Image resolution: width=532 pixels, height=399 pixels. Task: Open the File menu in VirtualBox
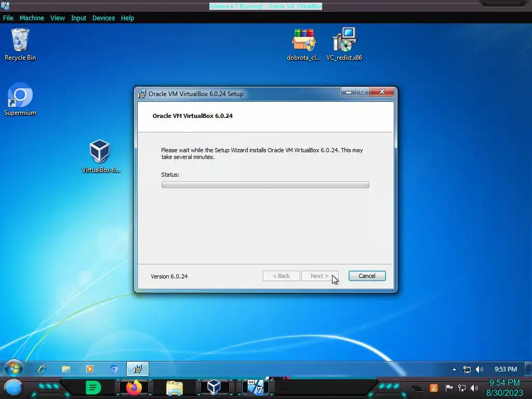(8, 18)
